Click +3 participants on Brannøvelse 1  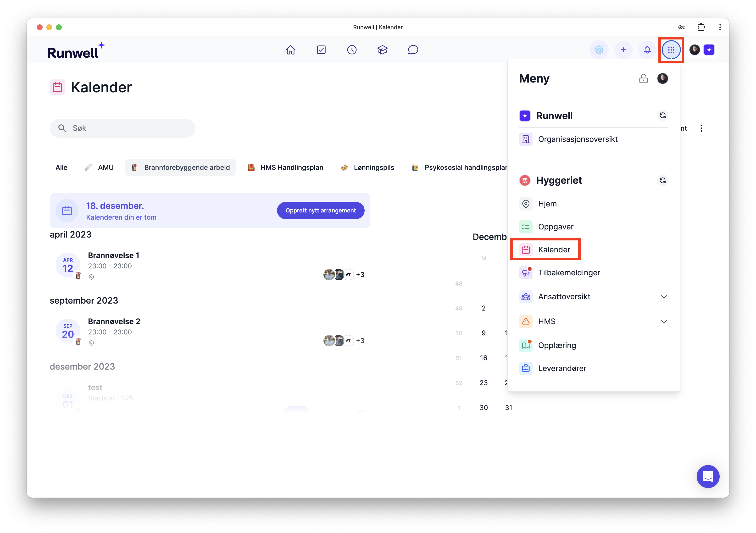tap(360, 275)
